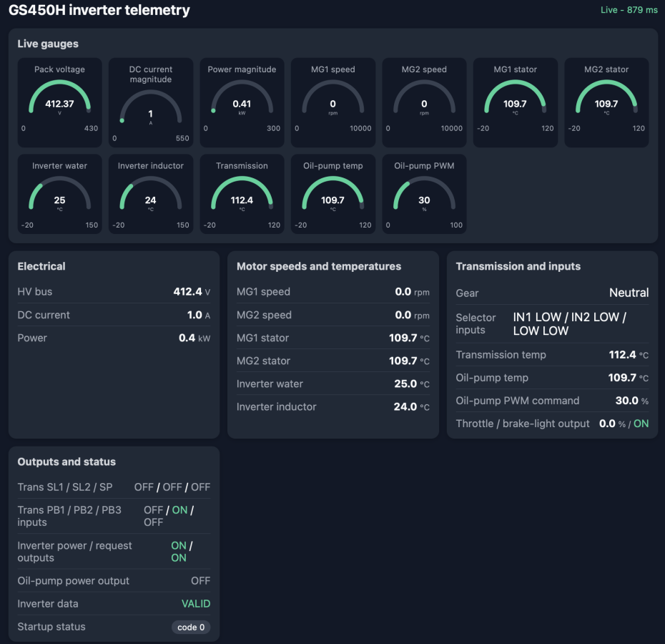Click the Motor speeds and temperatures heading
Screen dimensions: 665x644
[x=319, y=266]
